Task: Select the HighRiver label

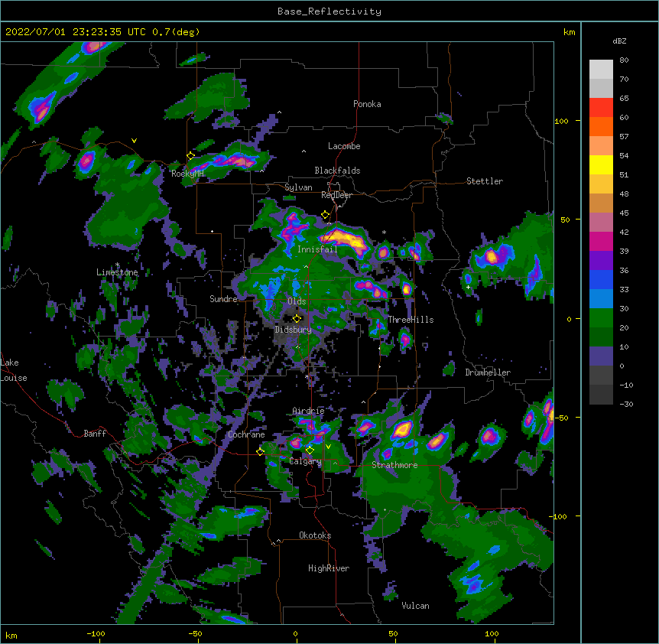Action: coord(329,568)
